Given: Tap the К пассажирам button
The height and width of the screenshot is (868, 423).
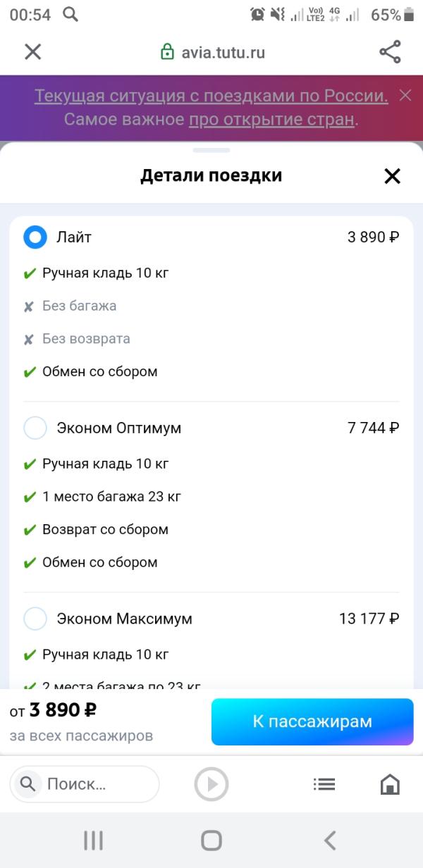Looking at the screenshot, I should coord(312,721).
